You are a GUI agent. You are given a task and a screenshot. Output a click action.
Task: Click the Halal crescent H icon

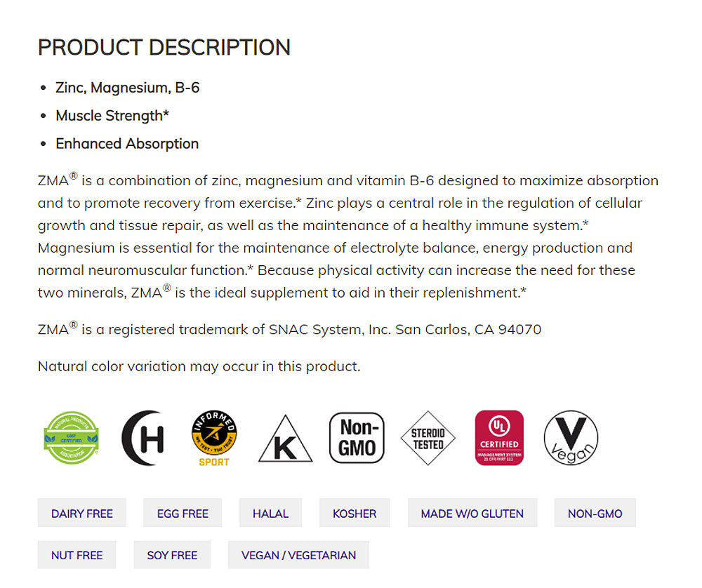tap(143, 438)
